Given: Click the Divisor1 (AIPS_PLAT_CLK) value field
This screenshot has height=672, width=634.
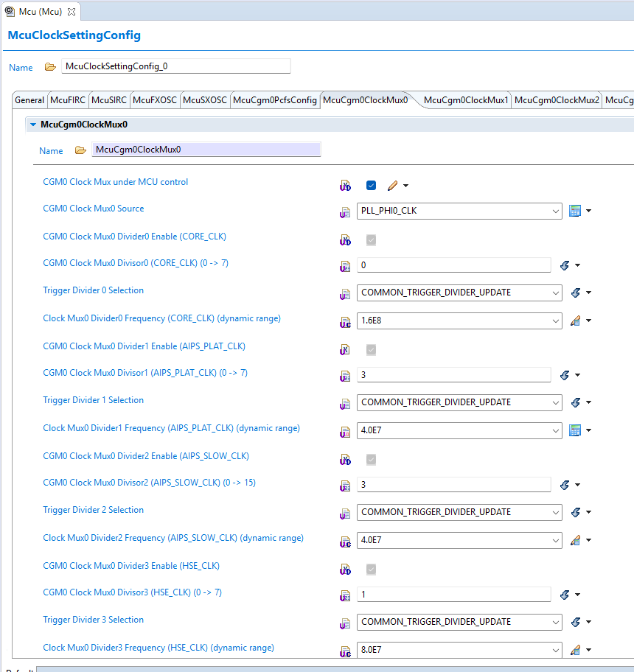Looking at the screenshot, I should (453, 374).
